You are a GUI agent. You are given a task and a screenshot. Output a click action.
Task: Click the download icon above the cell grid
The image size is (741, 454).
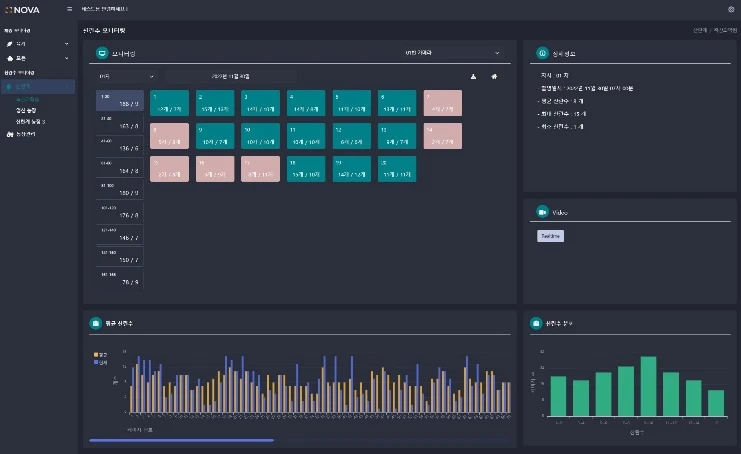coord(473,77)
